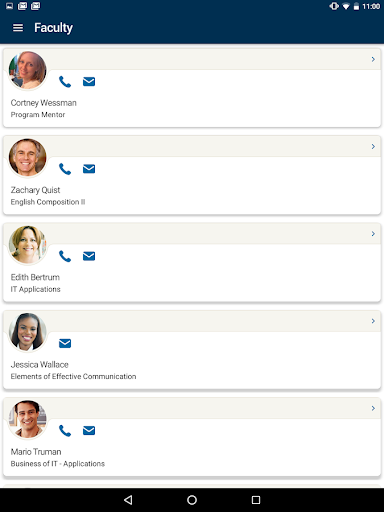
Task: Open the hamburger navigation menu
Action: click(18, 28)
